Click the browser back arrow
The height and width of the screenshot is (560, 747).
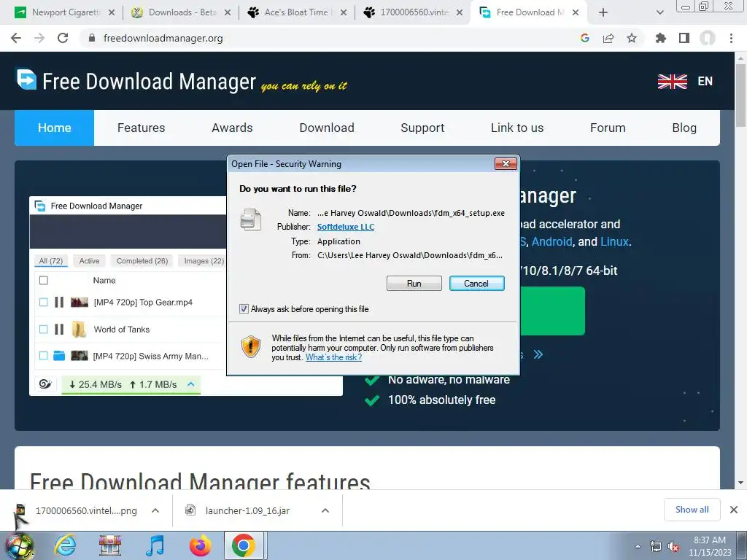(x=16, y=38)
